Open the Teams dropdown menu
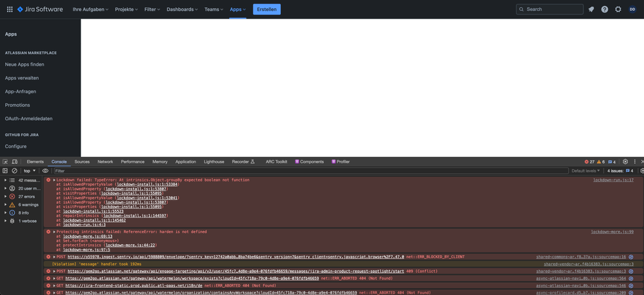Image resolution: width=644 pixels, height=295 pixels. pos(214,9)
